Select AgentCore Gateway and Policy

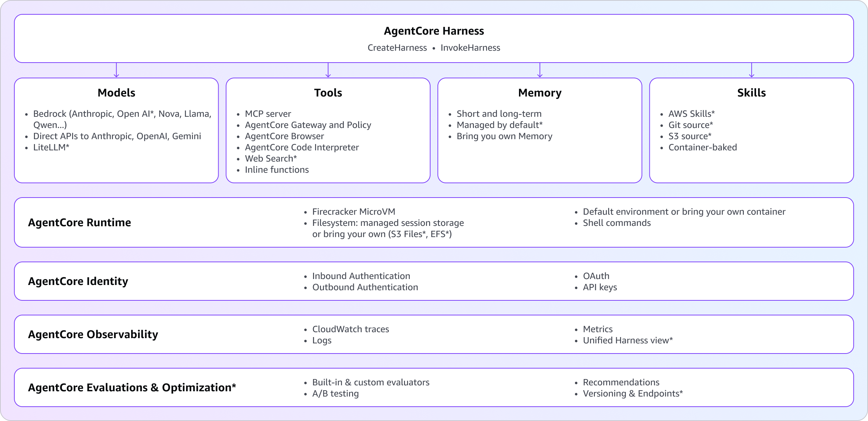click(308, 125)
